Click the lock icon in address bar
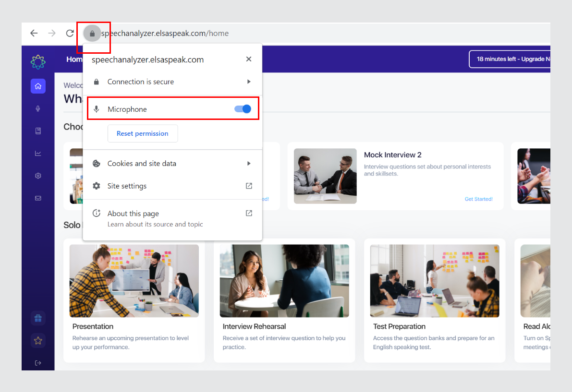Image resolution: width=572 pixels, height=392 pixels. (92, 34)
